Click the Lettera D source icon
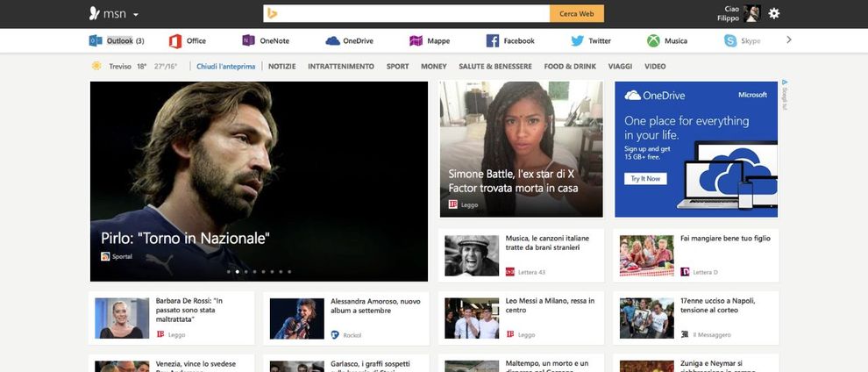Viewport: 868px width, 372px height. [685, 272]
